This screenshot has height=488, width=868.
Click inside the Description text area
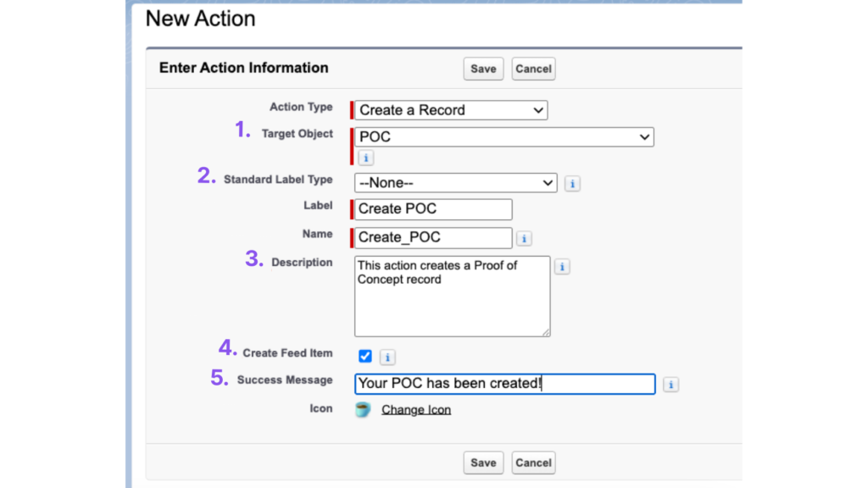coord(453,296)
